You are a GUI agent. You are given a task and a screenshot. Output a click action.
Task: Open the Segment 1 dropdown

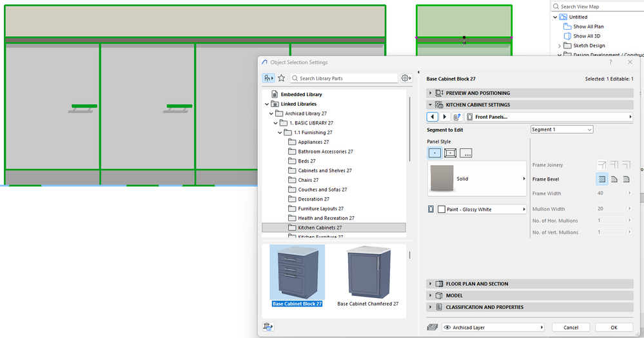coord(561,130)
